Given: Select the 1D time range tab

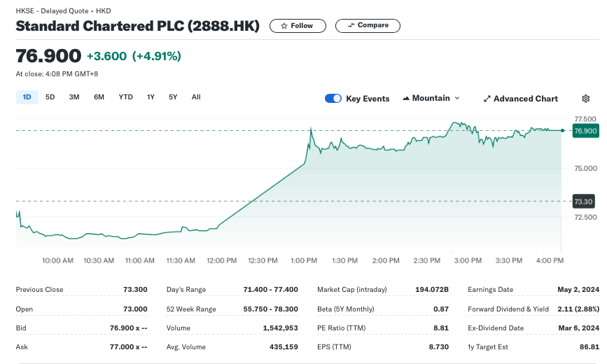Looking at the screenshot, I should (x=27, y=97).
